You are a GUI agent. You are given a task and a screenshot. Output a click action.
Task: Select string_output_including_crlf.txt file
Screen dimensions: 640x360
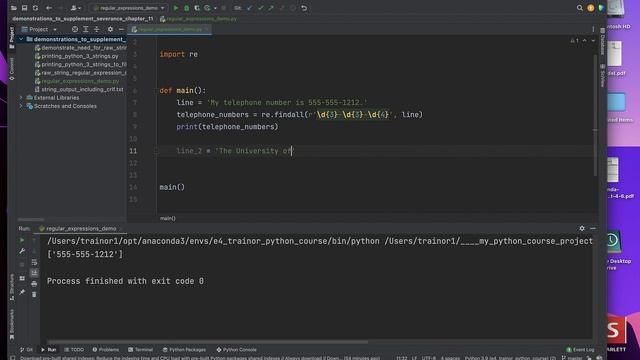coord(79,89)
